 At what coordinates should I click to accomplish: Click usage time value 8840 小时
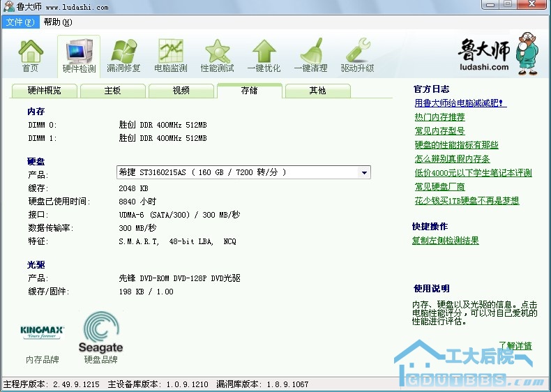137,202
